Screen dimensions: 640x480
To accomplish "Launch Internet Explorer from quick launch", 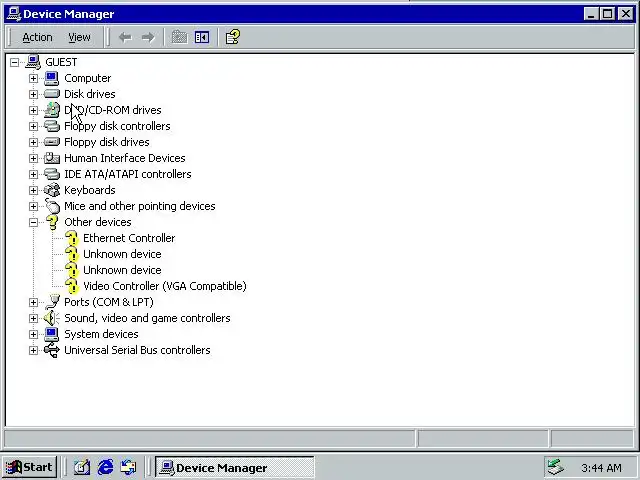I will point(105,467).
